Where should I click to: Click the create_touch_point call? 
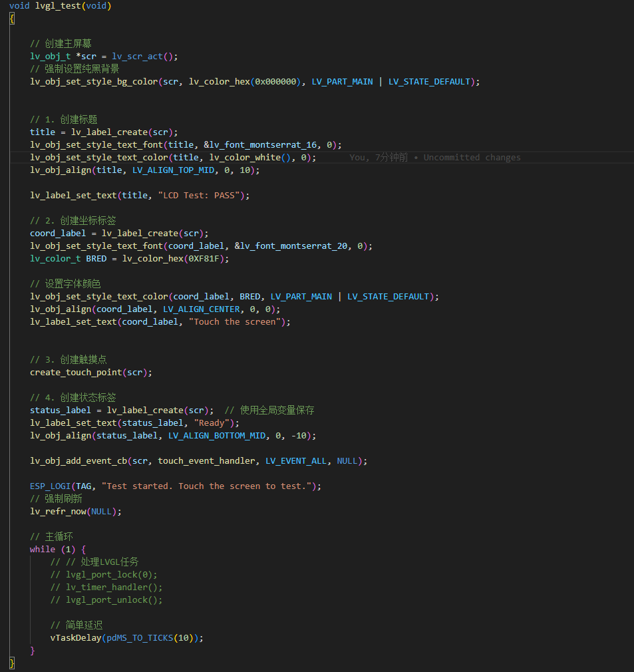pos(76,373)
